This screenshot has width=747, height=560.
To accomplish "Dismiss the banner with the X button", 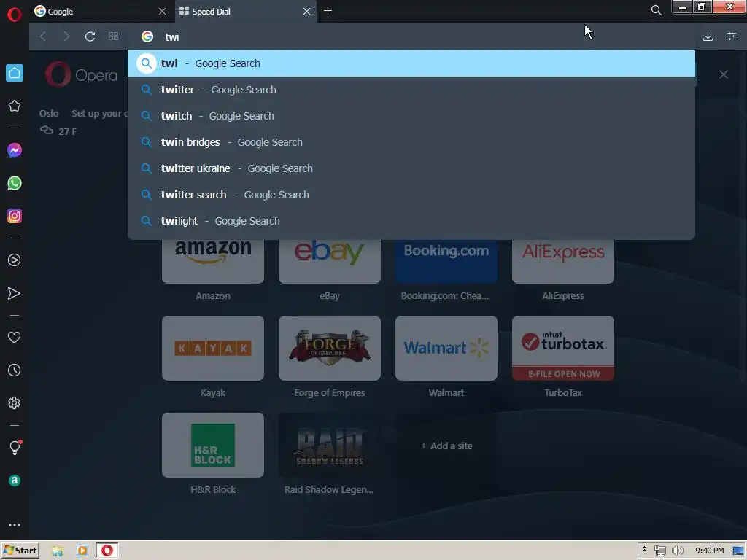I will pos(723,74).
